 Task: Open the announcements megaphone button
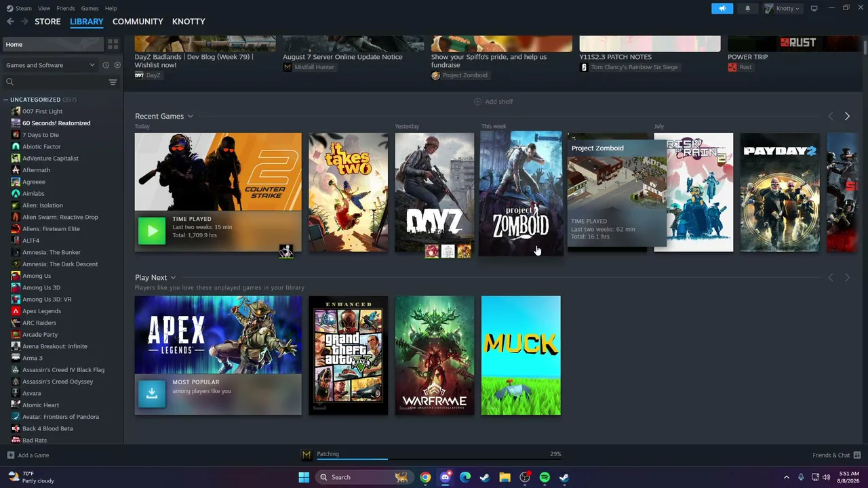point(722,8)
